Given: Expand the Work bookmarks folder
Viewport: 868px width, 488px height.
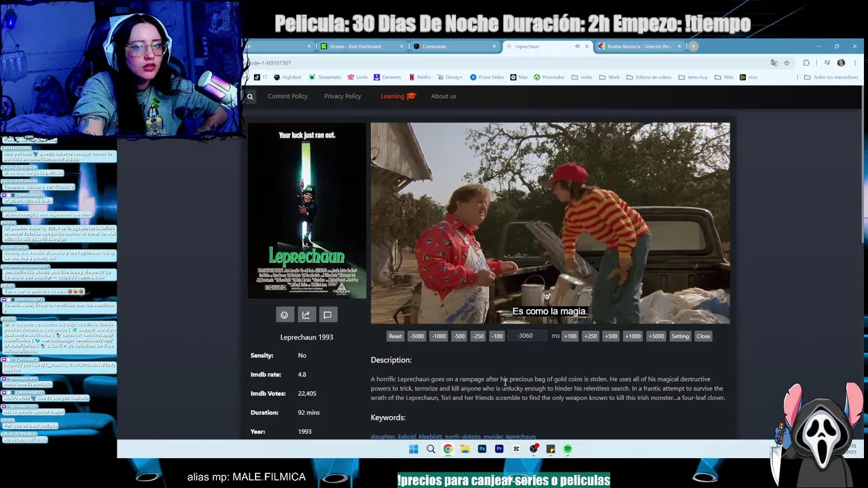Looking at the screenshot, I should coord(609,77).
